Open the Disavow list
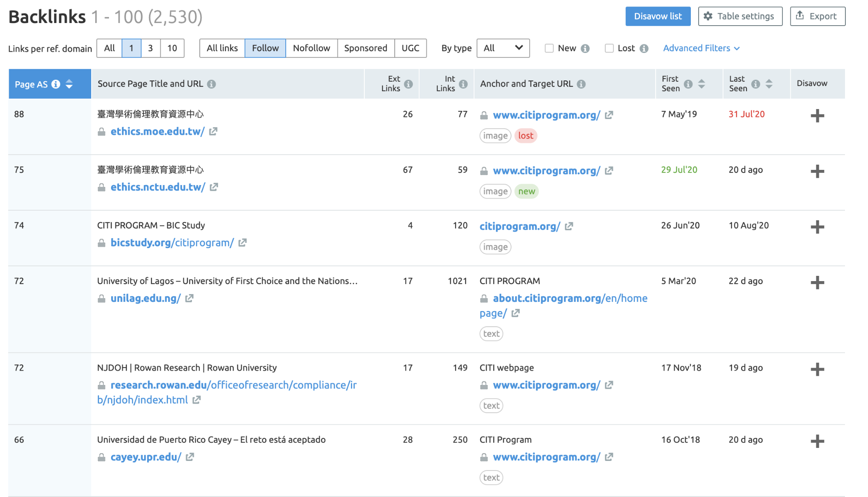 tap(657, 16)
